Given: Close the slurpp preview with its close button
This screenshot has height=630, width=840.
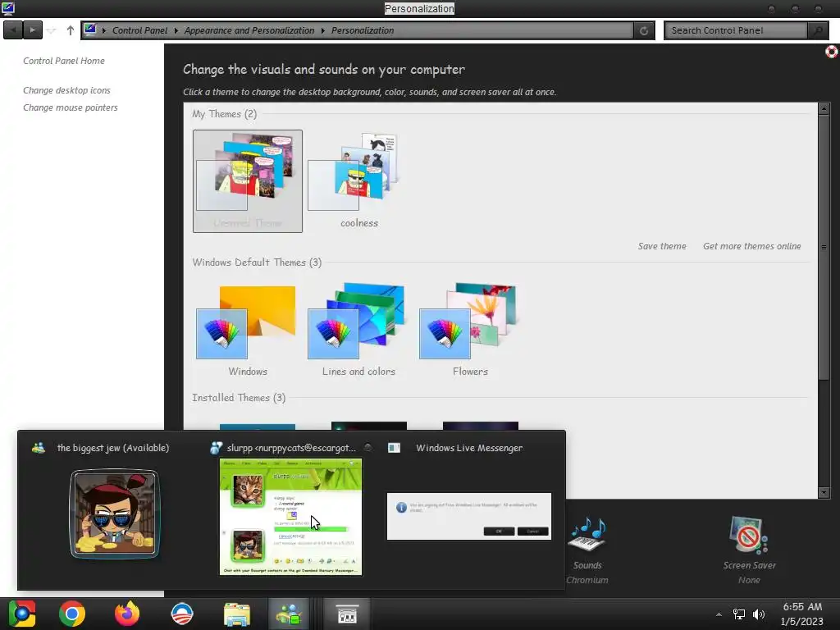Looking at the screenshot, I should pyautogui.click(x=368, y=447).
